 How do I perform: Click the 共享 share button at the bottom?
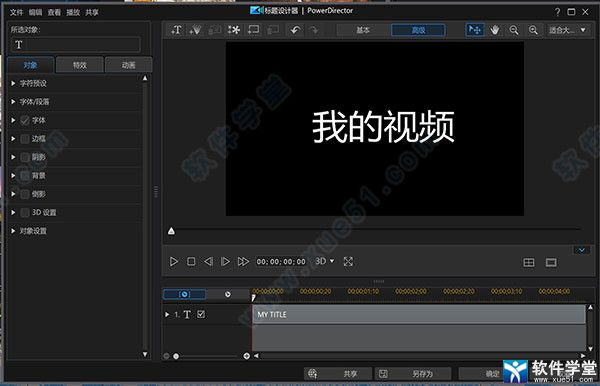(338, 374)
